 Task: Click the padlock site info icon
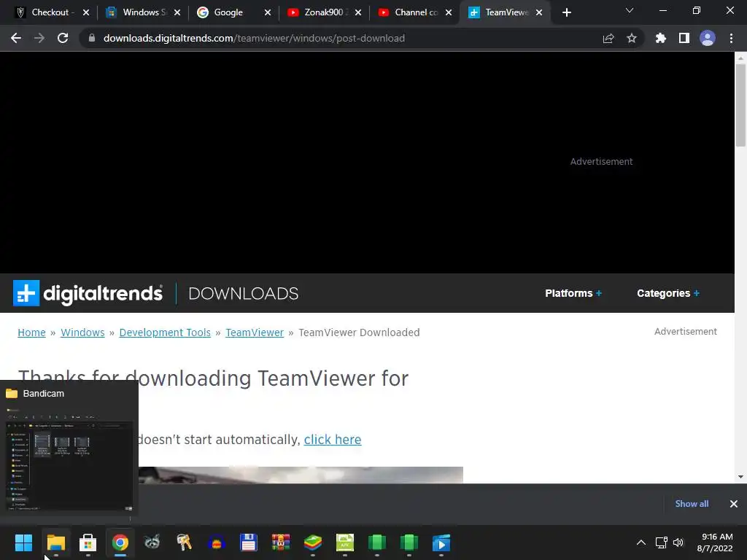coord(92,38)
